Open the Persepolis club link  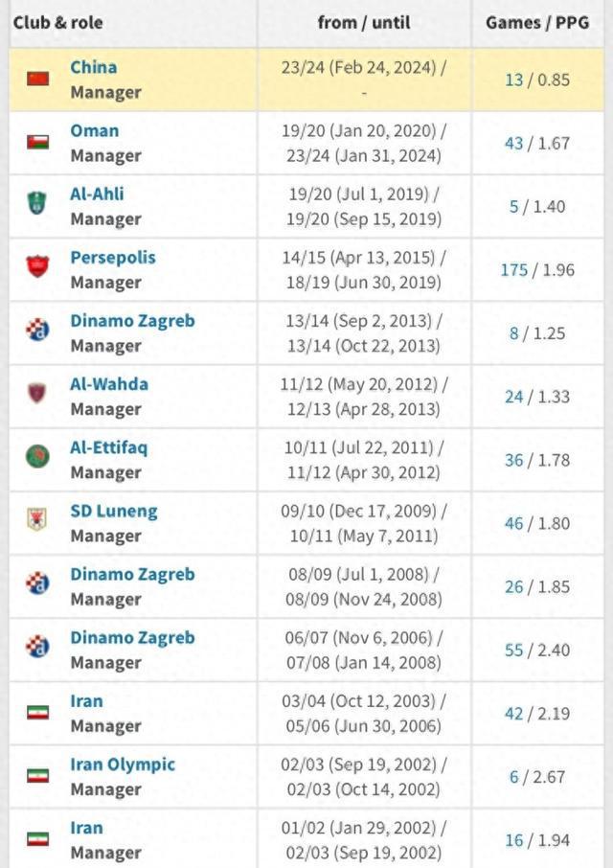[x=112, y=257]
